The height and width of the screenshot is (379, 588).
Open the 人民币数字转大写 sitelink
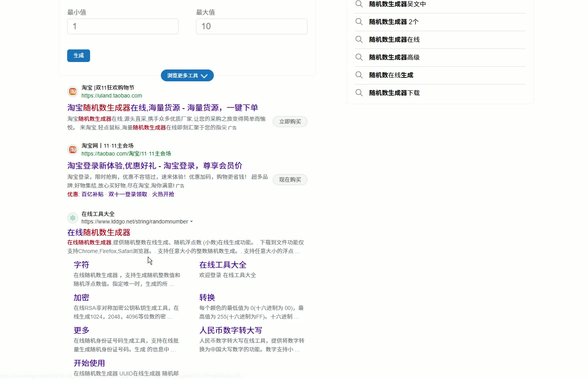(x=231, y=330)
